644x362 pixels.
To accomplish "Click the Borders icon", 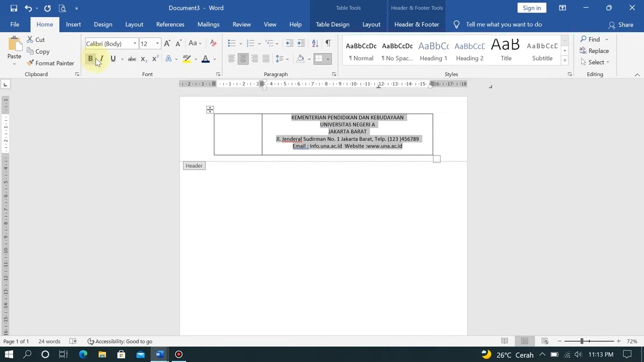I will (318, 59).
